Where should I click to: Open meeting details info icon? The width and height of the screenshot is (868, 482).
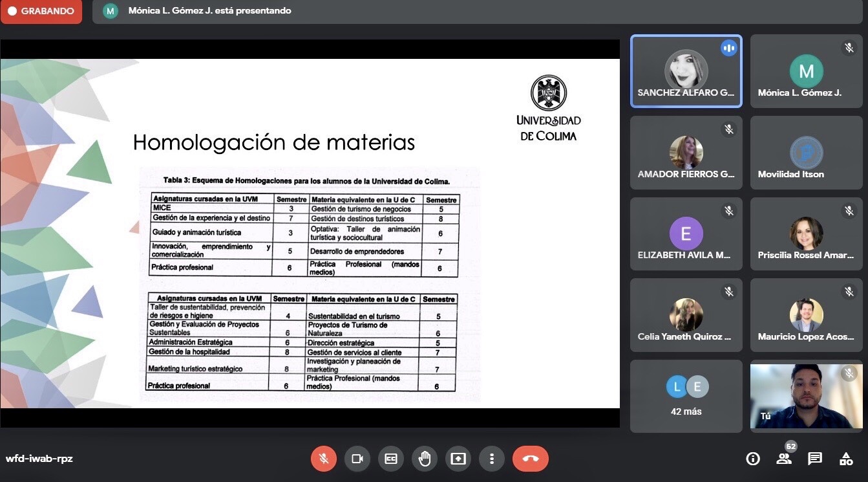(753, 459)
